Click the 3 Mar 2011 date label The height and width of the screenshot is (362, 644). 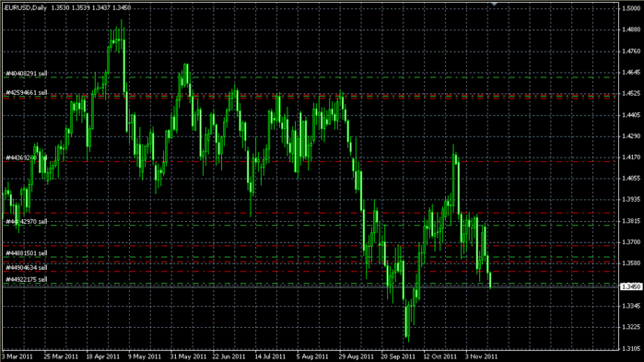[x=18, y=356]
